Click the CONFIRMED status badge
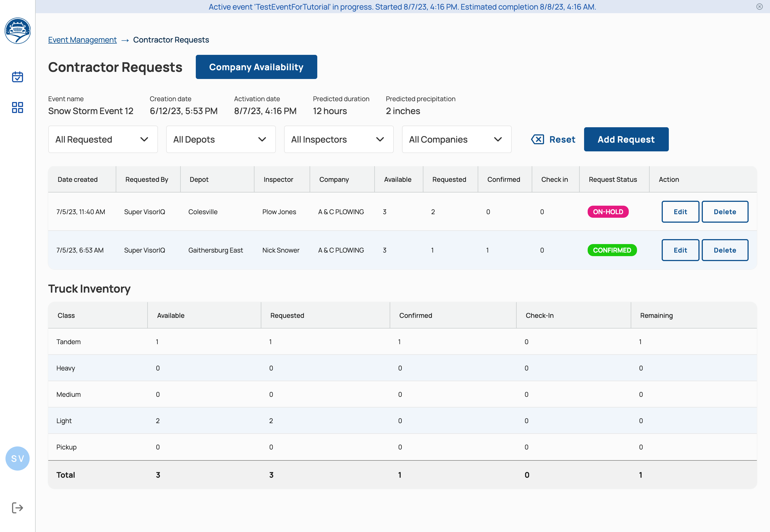 coord(612,250)
